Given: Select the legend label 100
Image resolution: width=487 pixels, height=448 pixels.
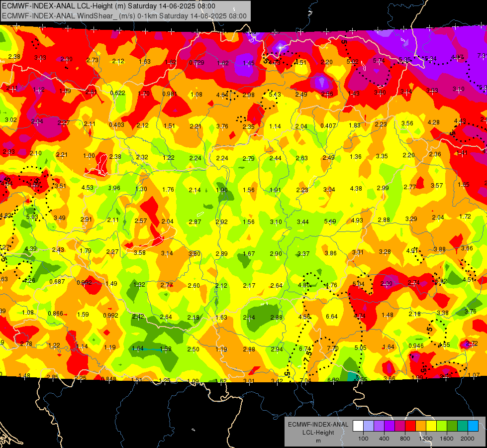Looking at the screenshot, I should (x=363, y=439).
